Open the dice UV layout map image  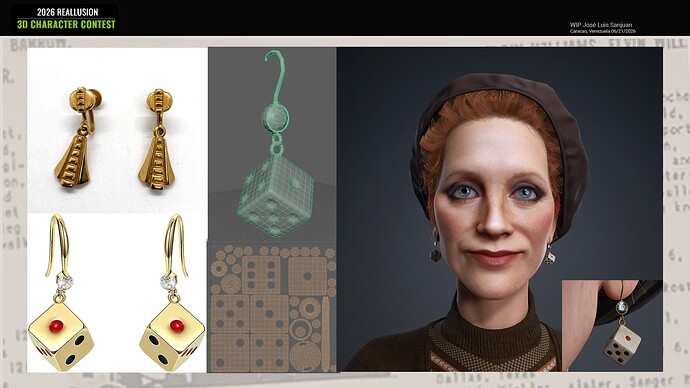[272, 307]
